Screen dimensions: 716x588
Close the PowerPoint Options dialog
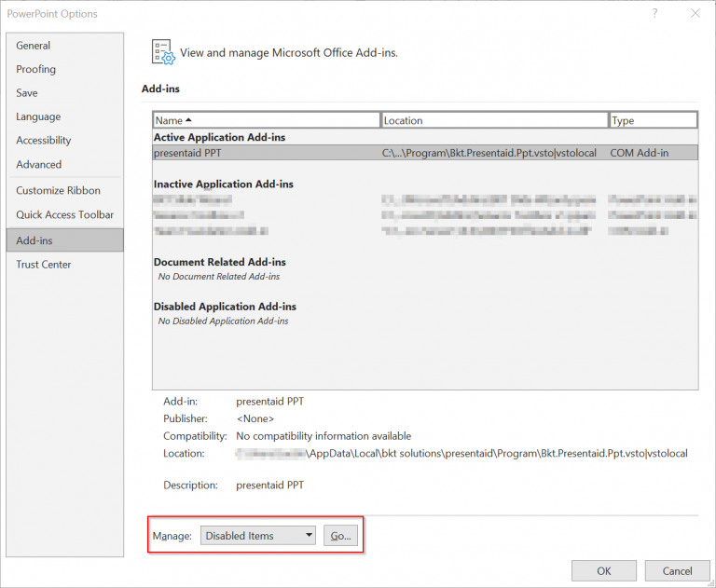(x=695, y=14)
